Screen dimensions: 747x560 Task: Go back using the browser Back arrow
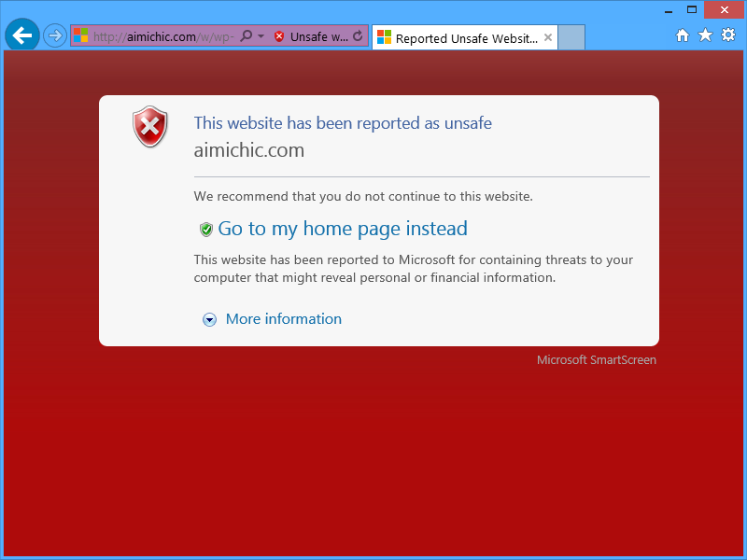tap(21, 35)
